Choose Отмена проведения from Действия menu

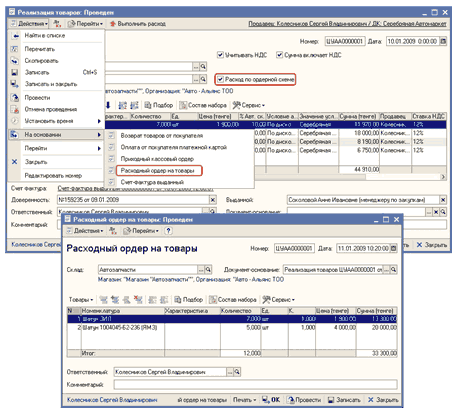[51, 109]
